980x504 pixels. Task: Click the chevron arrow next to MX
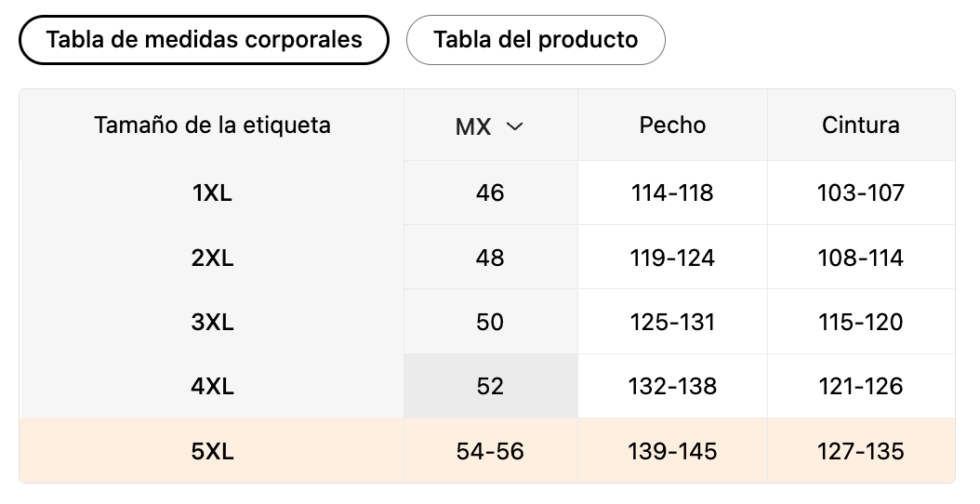point(514,126)
